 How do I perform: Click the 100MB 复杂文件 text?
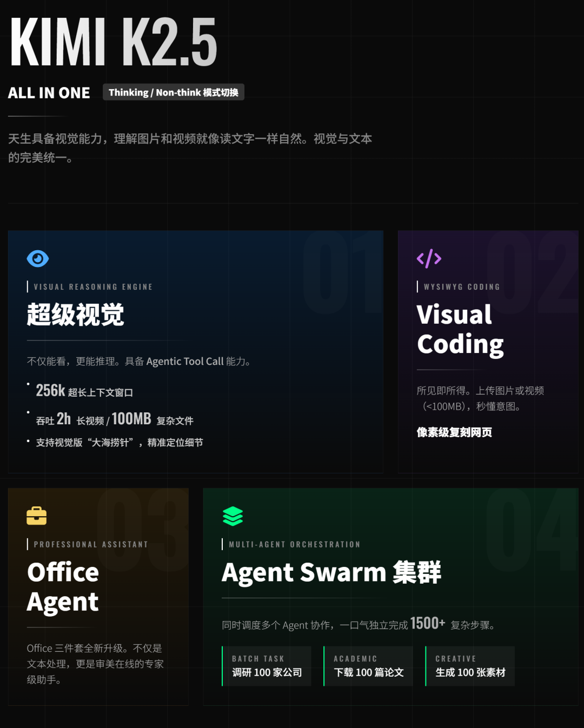[152, 419]
